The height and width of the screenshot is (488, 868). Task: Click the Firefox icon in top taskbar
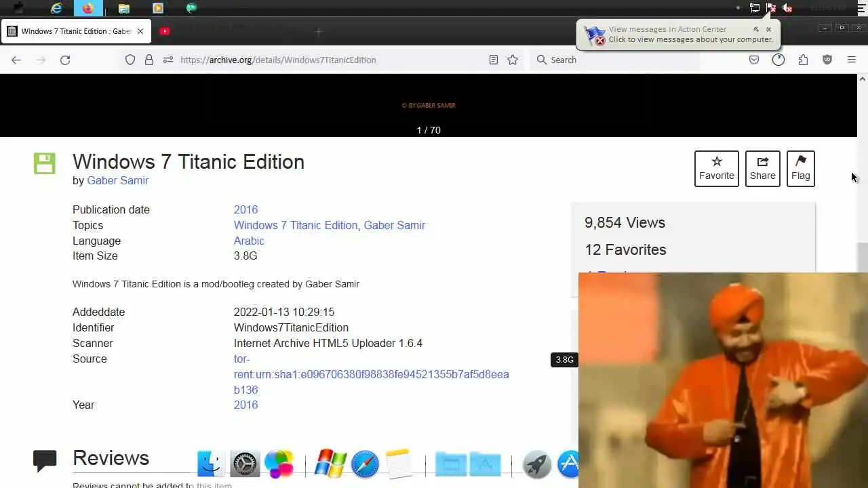pos(88,8)
